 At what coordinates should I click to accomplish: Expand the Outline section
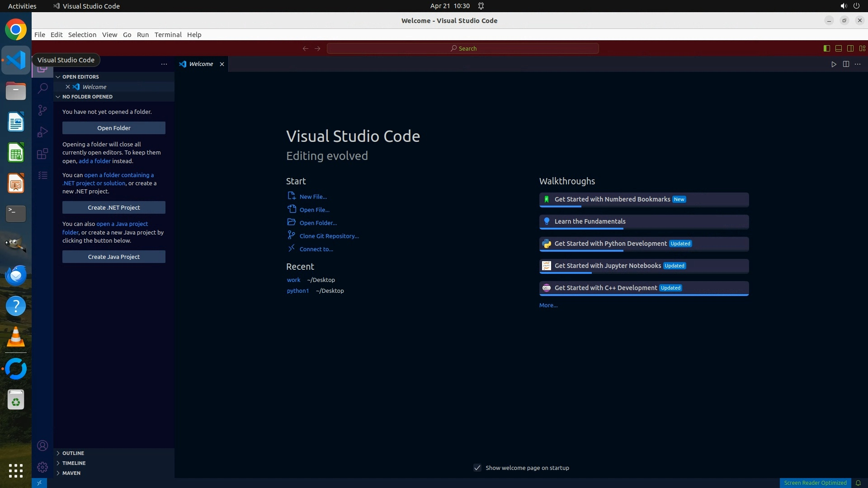click(x=73, y=453)
